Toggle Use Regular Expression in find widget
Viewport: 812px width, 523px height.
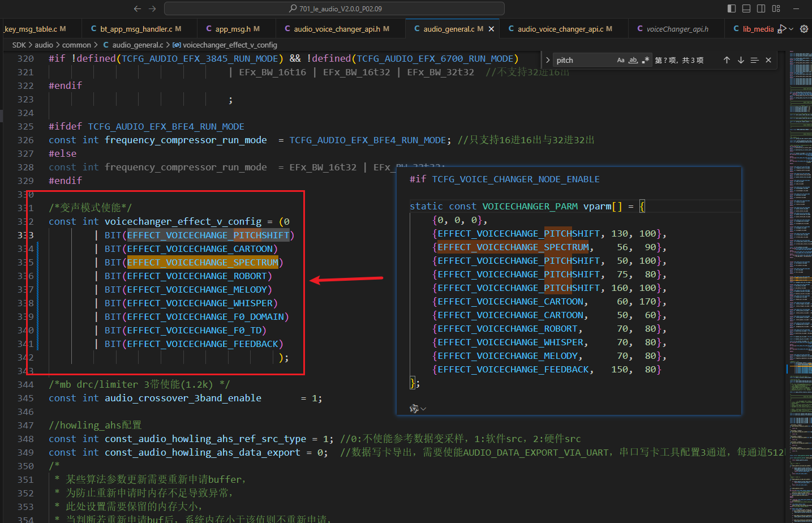[646, 60]
